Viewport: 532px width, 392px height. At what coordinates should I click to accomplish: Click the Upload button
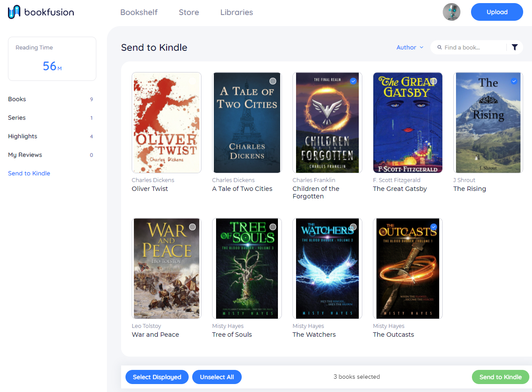click(497, 12)
